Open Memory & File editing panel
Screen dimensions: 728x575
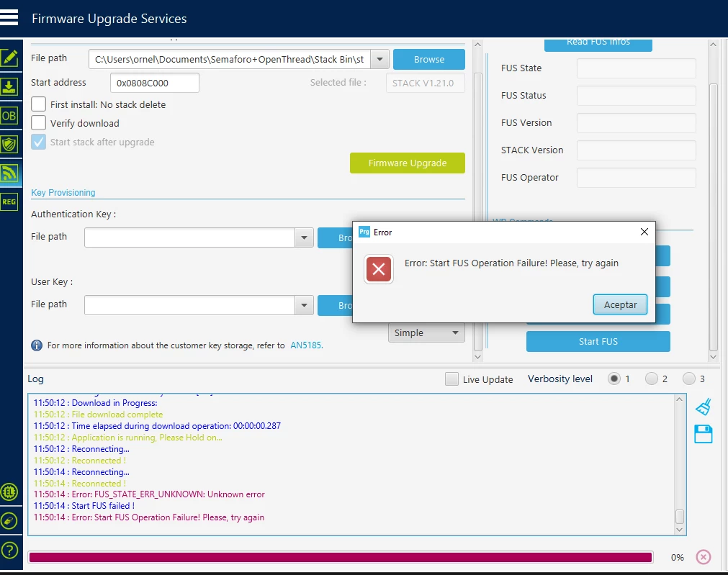pos(9,58)
